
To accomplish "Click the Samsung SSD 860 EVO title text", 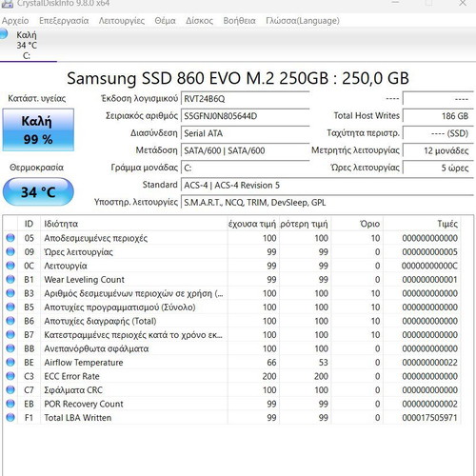I will 238,78.
